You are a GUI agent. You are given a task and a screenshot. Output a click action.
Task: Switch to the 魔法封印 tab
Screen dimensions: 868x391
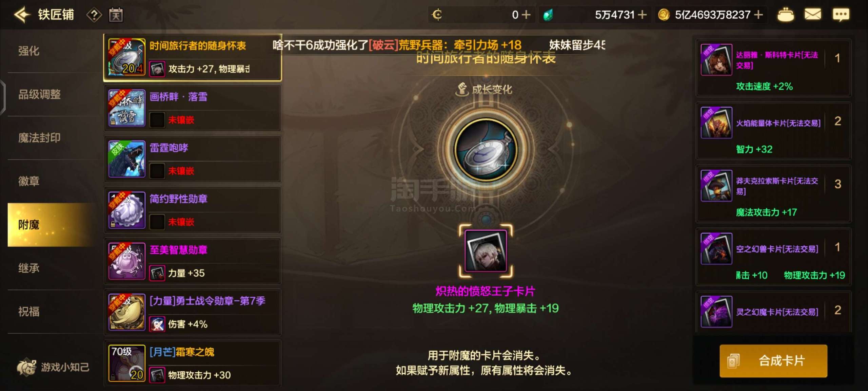(39, 138)
